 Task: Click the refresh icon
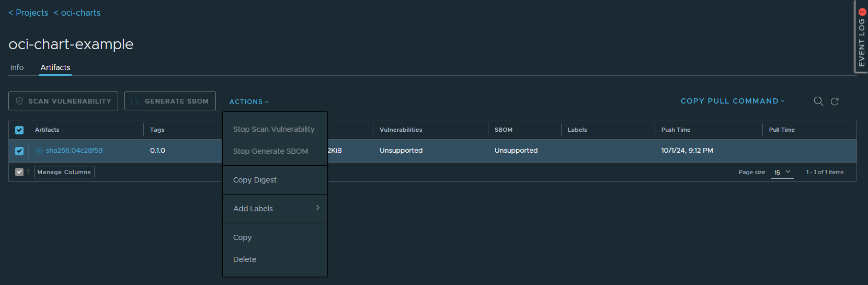tap(835, 101)
